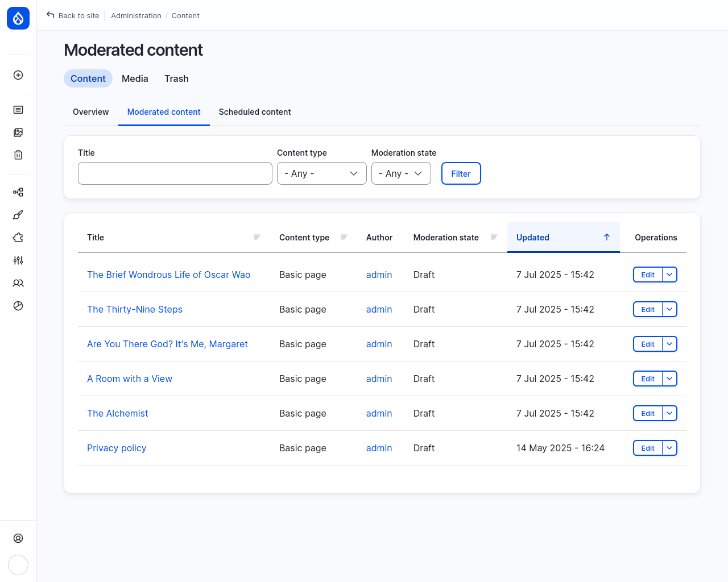
Task: Click inside the Title filter field
Action: point(175,173)
